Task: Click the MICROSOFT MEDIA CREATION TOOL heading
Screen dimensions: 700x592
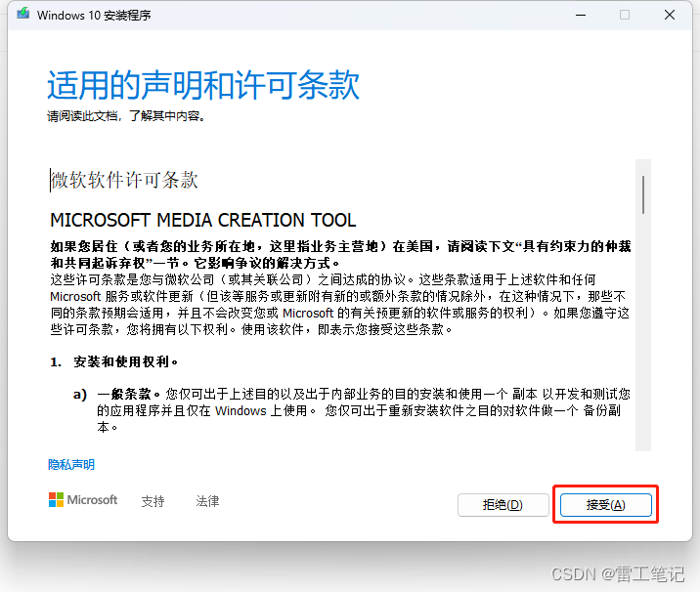Action: coord(203,221)
